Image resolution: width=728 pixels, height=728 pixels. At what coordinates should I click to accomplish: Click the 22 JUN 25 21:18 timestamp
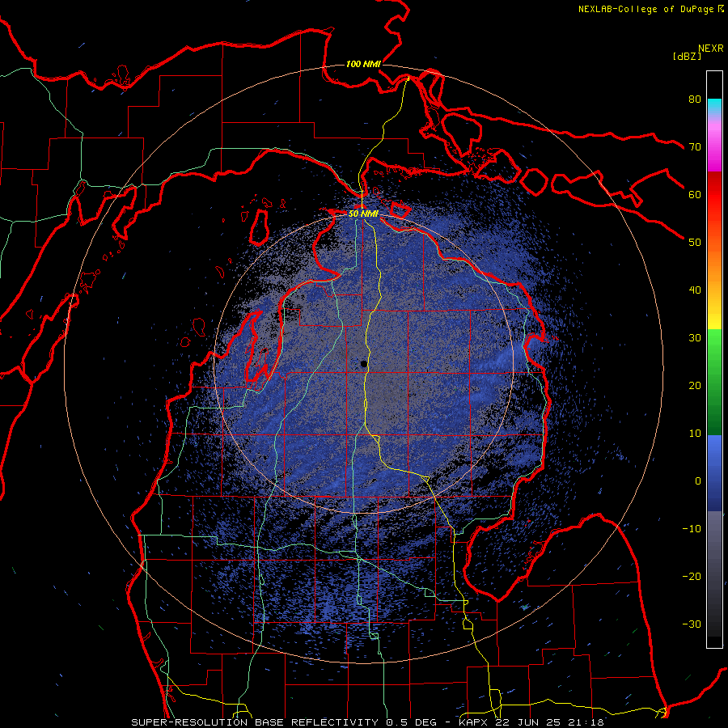click(550, 722)
